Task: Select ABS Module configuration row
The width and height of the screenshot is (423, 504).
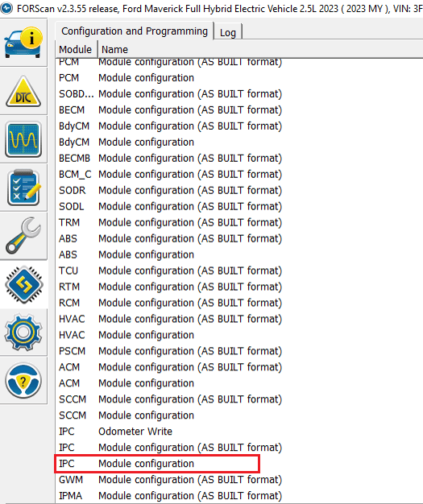Action: (x=239, y=254)
